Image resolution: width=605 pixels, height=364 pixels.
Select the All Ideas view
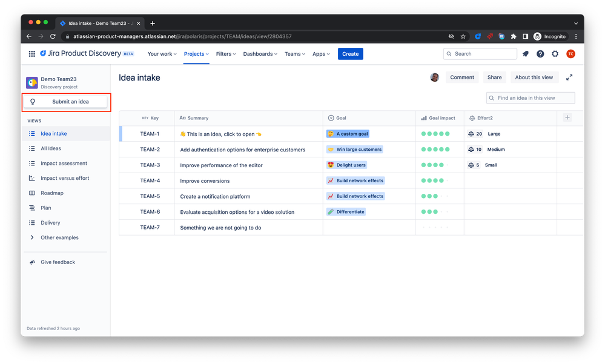[x=66, y=148]
